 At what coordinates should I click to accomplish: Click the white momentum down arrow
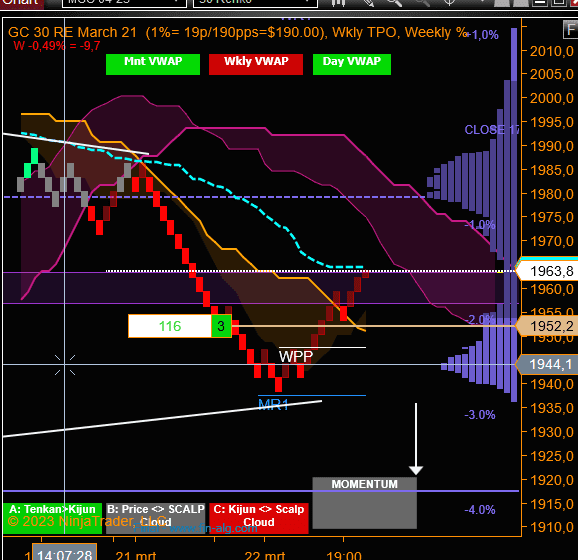[416, 439]
